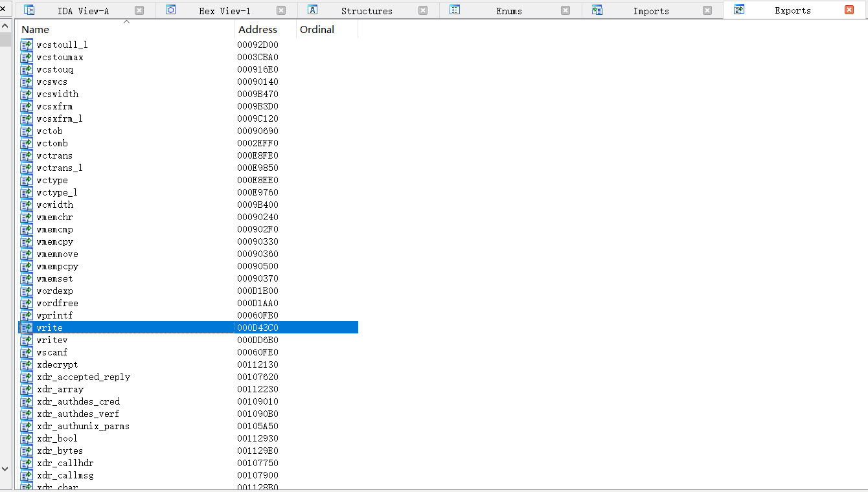Click the export icon next to wmemset

click(27, 278)
